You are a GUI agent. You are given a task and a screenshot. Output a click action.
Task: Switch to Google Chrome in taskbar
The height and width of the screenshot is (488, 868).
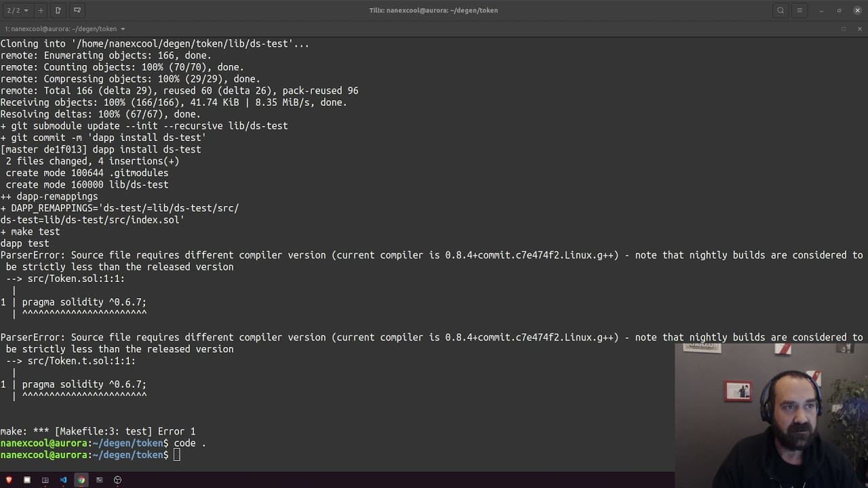pyautogui.click(x=81, y=480)
